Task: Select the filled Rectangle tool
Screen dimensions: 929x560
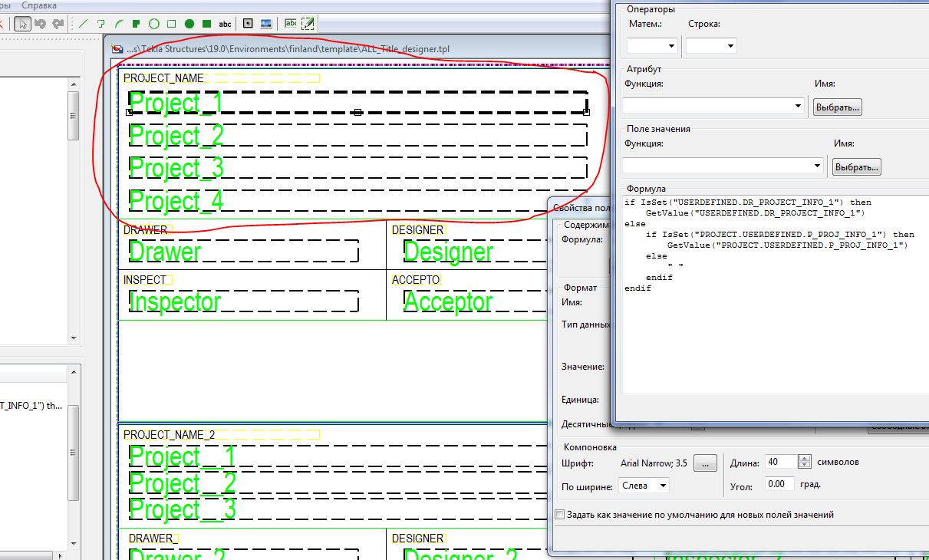Action: [207, 24]
